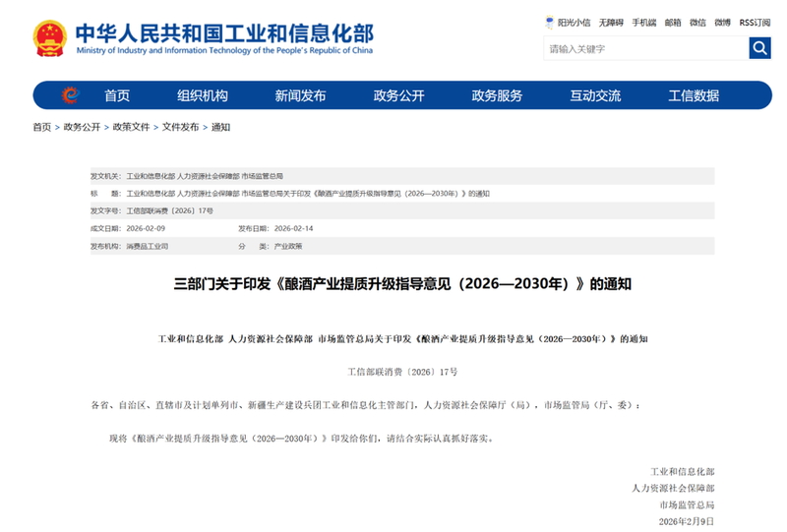This screenshot has width=787, height=532.
Task: Click the bold headline 三部门关于印发…的通知
Action: (402, 284)
